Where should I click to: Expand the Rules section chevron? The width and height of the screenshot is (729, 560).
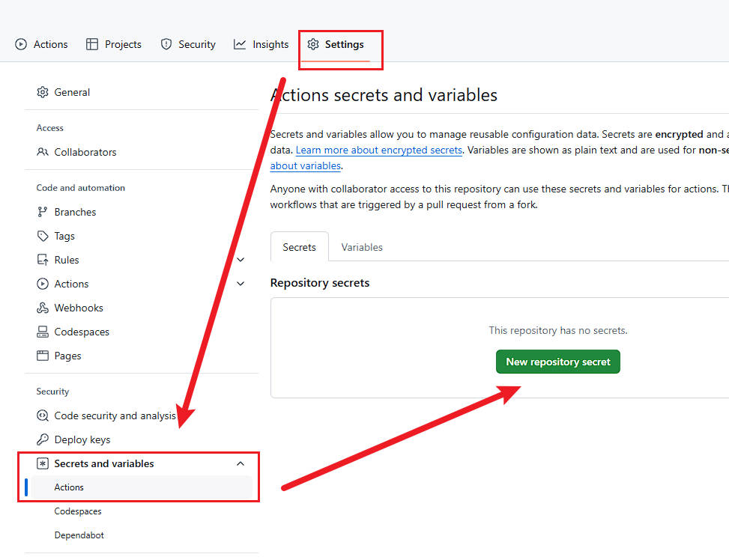click(241, 260)
